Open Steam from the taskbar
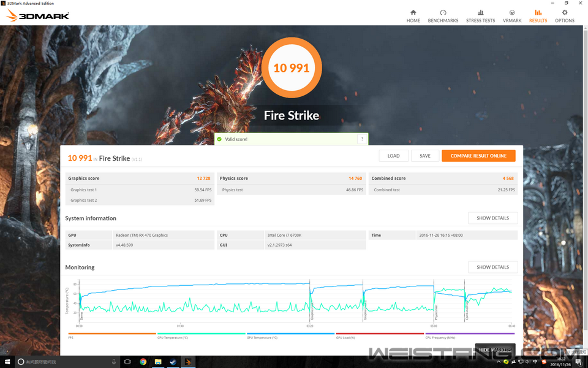 click(x=173, y=362)
